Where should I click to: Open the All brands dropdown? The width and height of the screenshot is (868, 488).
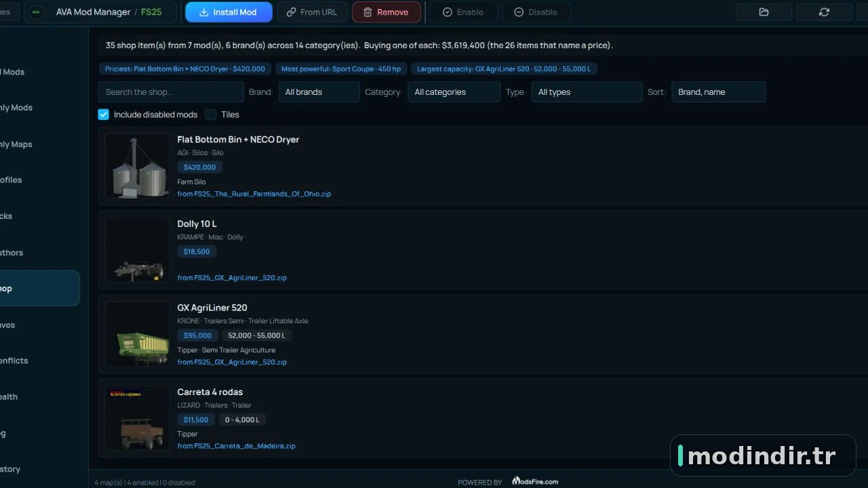[319, 92]
